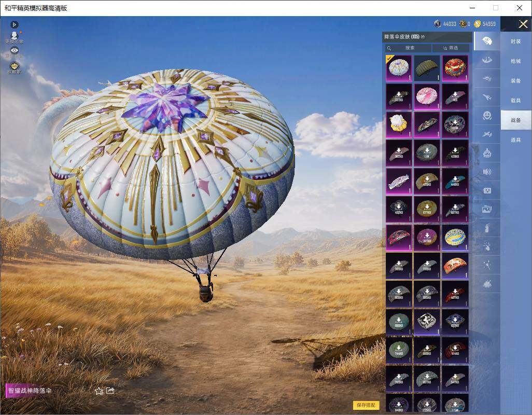Open the hand gesture category icon

[487, 246]
